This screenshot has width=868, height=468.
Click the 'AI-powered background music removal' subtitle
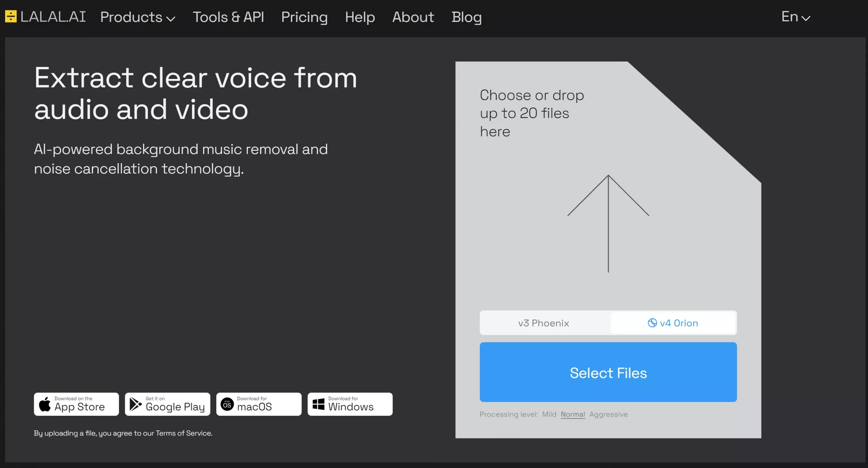click(181, 159)
